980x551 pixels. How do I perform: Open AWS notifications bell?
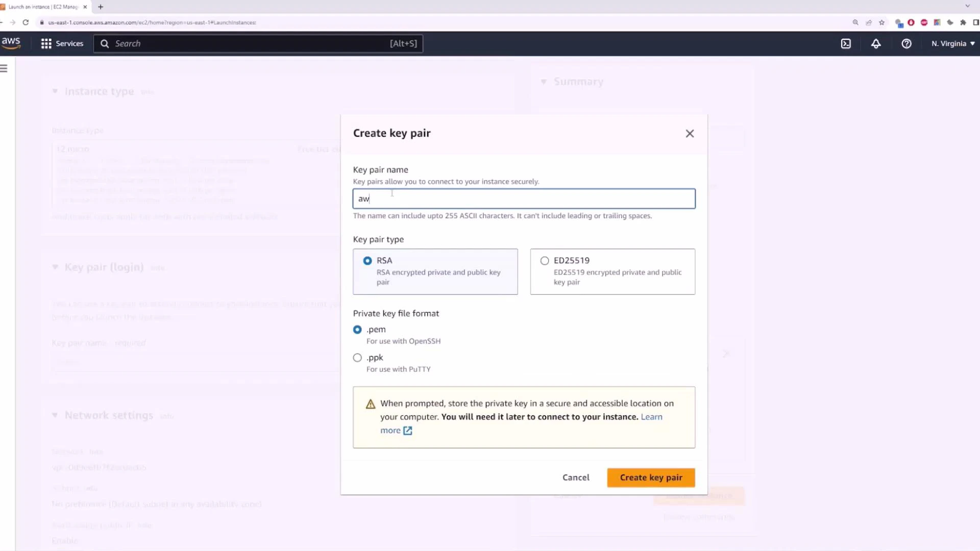tap(876, 44)
